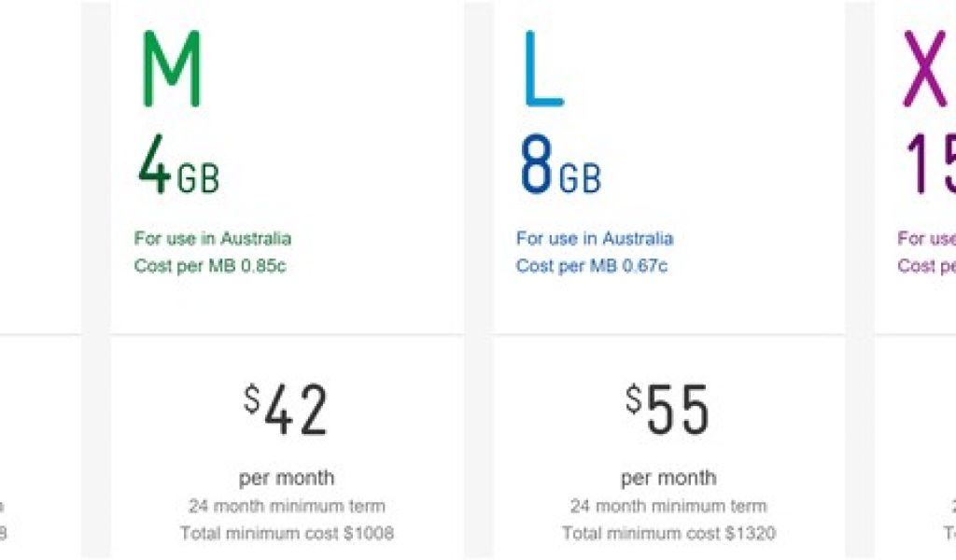Choose the $55 price
The height and width of the screenshot is (560, 956).
(668, 411)
